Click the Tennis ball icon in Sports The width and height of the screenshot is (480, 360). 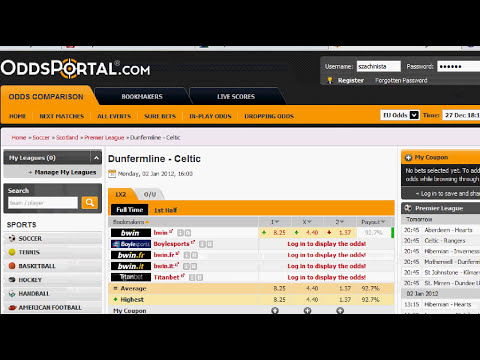coord(12,252)
